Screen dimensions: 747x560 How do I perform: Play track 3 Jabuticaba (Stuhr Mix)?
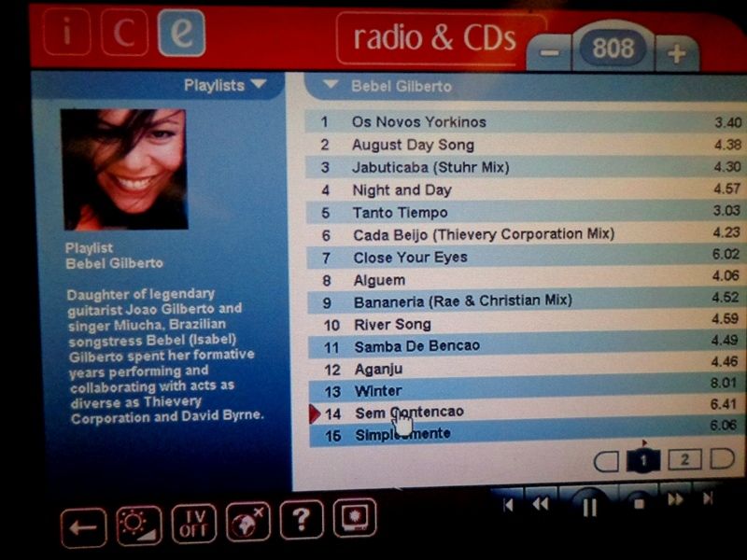524,167
